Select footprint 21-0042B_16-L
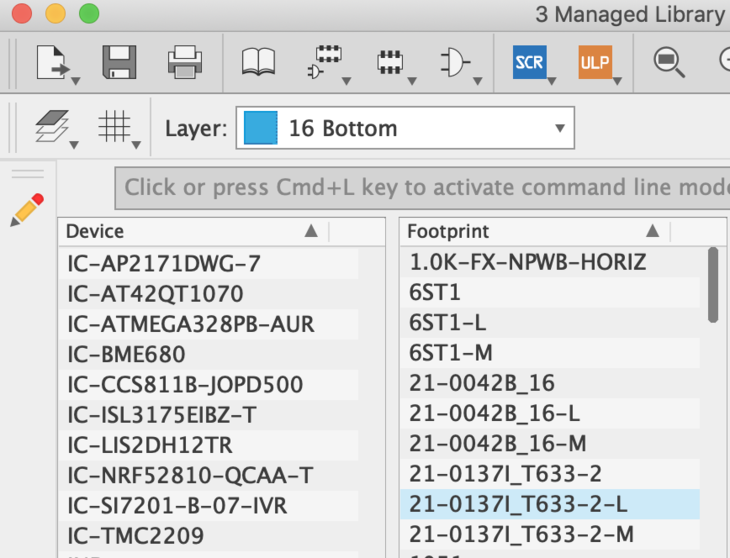 coord(550,413)
